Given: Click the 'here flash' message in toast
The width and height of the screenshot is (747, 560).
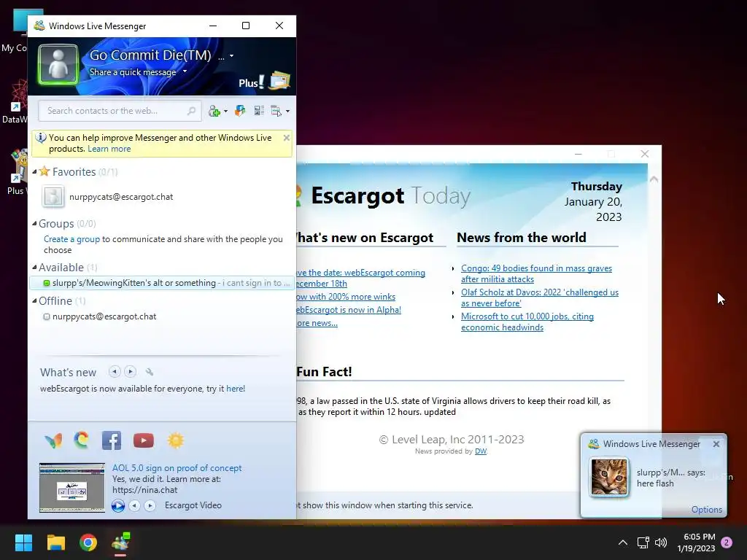Looking at the screenshot, I should (655, 483).
